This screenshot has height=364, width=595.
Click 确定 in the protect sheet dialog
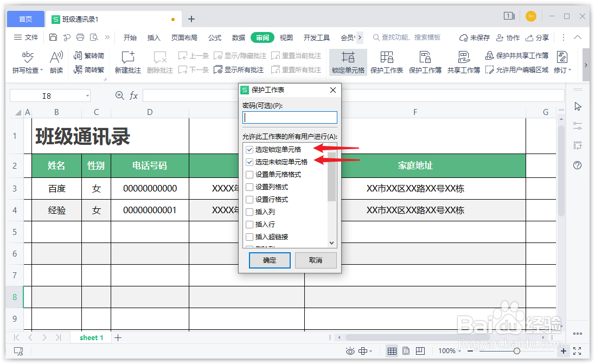(270, 260)
